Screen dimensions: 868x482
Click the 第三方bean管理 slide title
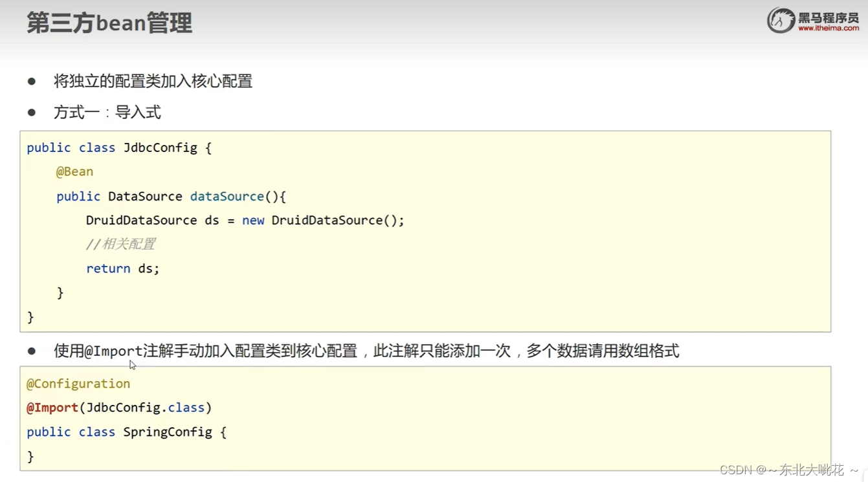pyautogui.click(x=109, y=23)
